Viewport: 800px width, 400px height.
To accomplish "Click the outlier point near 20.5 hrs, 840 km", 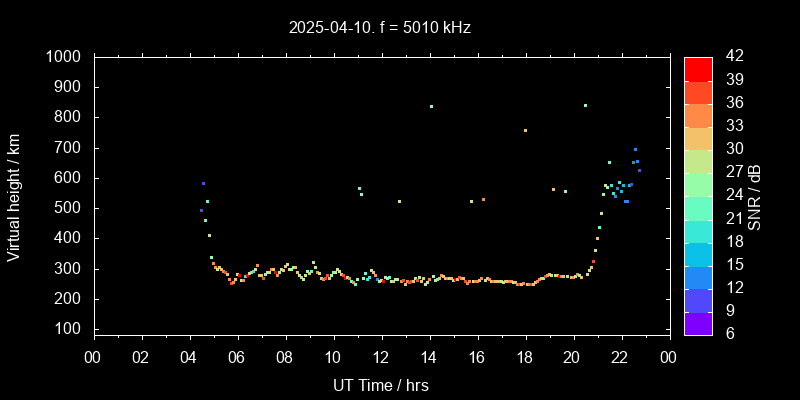I will tap(585, 105).
